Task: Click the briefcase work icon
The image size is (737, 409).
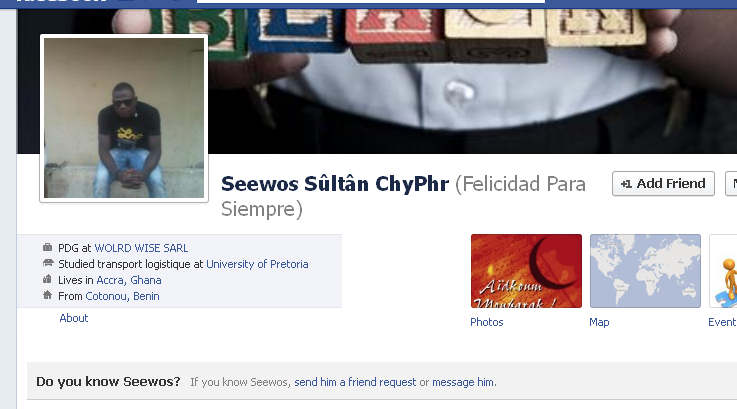Action: [47, 247]
